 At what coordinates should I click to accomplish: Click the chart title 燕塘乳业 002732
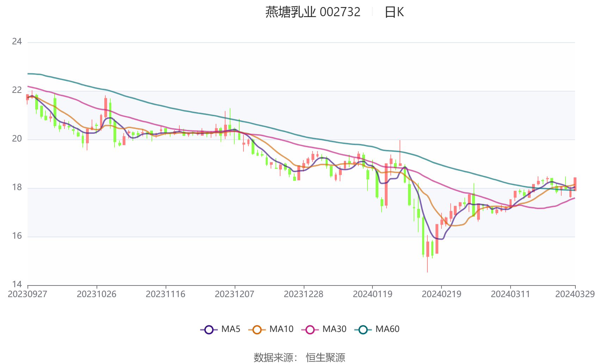coord(313,12)
